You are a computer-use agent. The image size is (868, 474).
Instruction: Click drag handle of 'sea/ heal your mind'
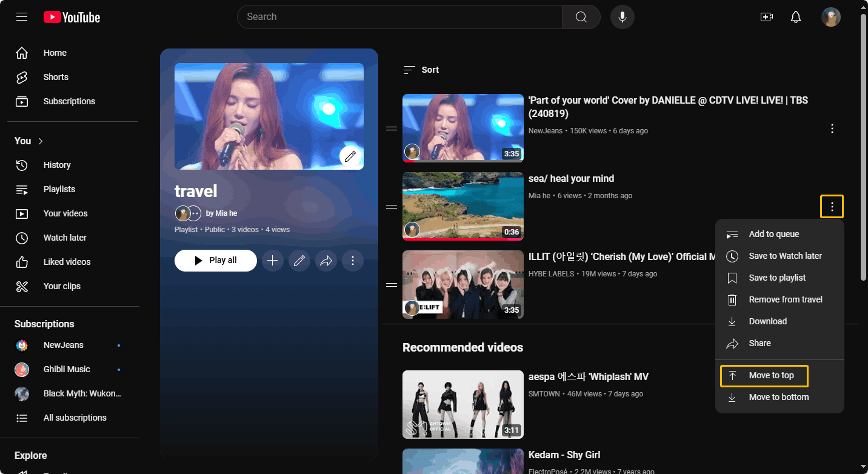point(392,207)
